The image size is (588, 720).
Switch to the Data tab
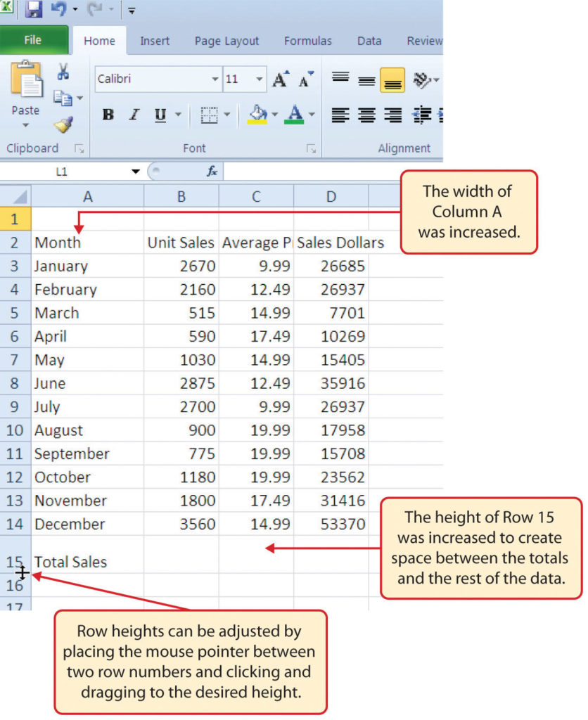point(369,41)
